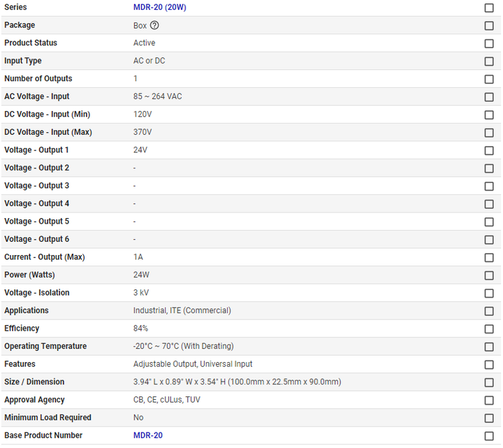
Task: Open the MDR-20 base product number link
Action: pos(148,435)
